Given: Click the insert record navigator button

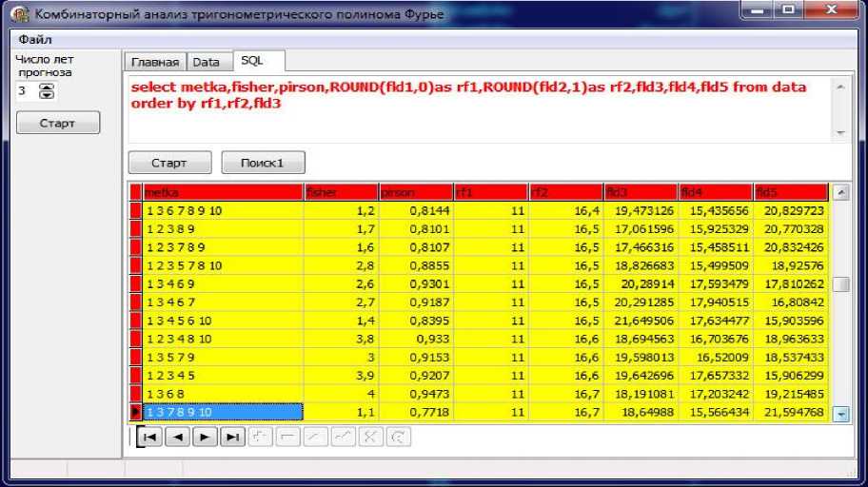Looking at the screenshot, I should [260, 438].
